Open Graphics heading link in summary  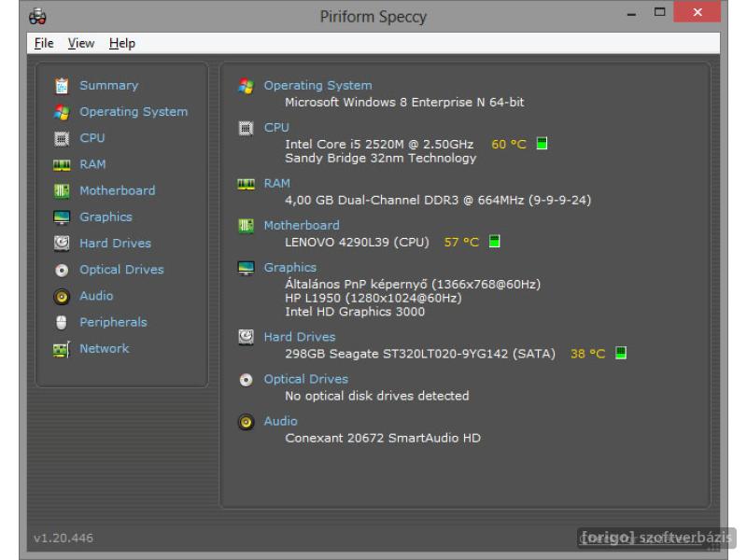pyautogui.click(x=290, y=268)
